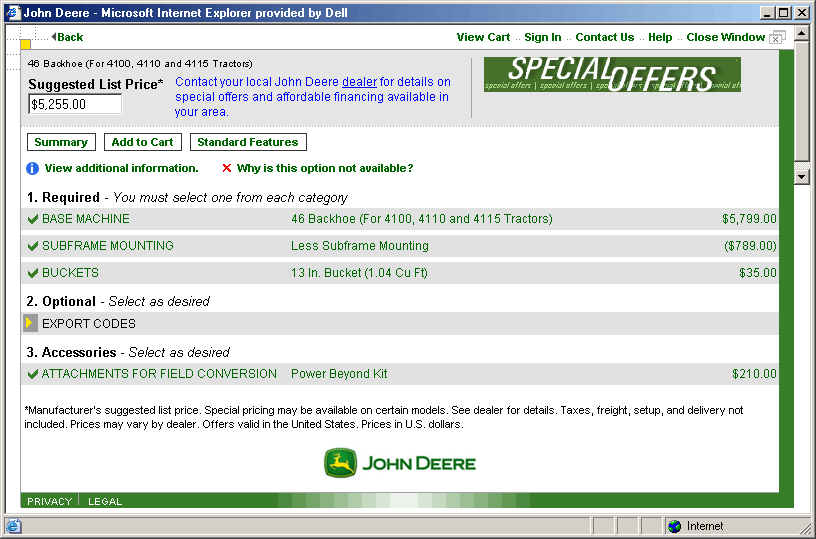816x539 pixels.
Task: Click the small close window icon next to Close Window
Action: click(x=777, y=38)
